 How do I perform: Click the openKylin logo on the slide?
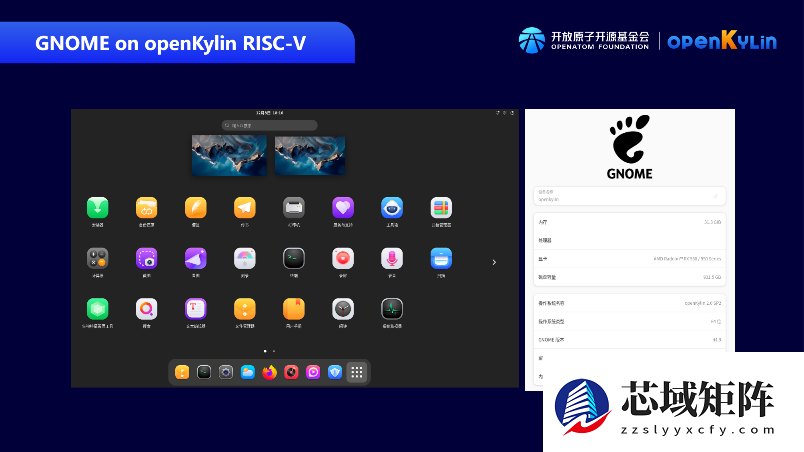click(722, 40)
